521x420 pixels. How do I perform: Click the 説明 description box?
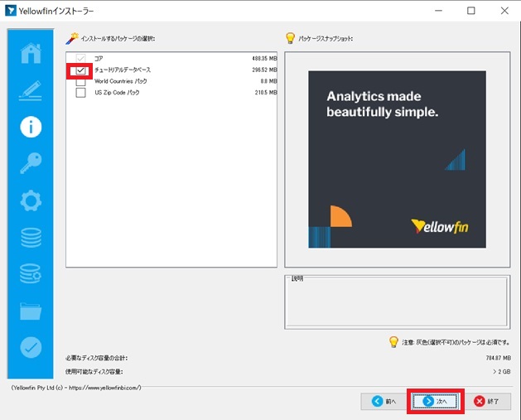397,302
